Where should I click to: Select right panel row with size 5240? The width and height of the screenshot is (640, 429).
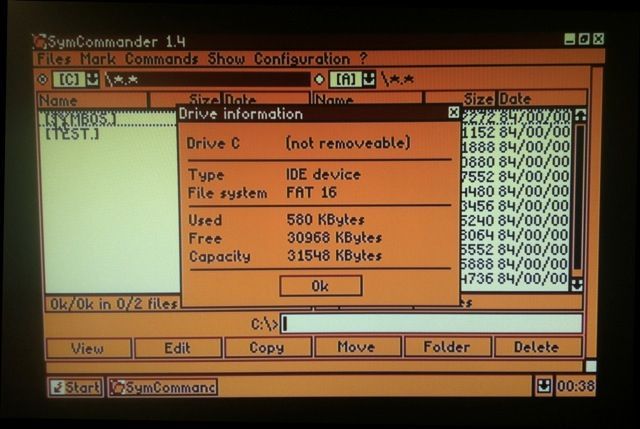(x=515, y=220)
